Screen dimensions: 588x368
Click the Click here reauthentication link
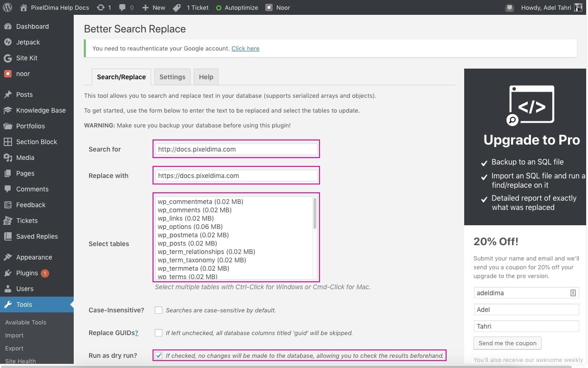click(245, 48)
